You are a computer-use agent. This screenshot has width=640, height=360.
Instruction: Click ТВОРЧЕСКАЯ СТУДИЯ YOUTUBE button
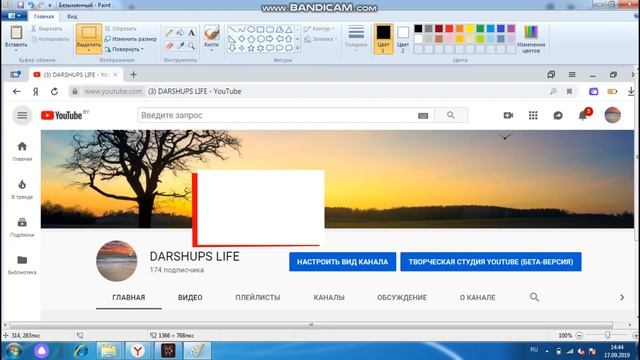point(491,262)
